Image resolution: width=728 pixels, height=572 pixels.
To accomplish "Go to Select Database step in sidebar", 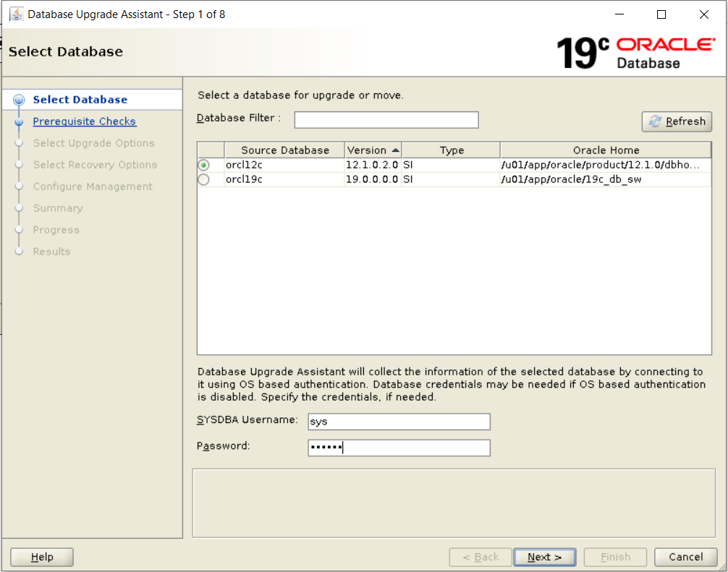I will point(80,100).
